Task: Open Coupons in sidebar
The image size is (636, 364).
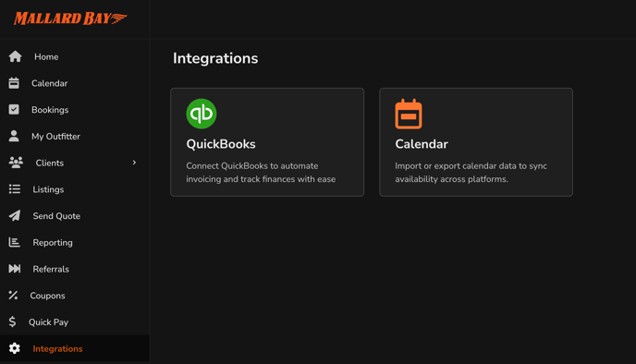Action: pos(47,296)
